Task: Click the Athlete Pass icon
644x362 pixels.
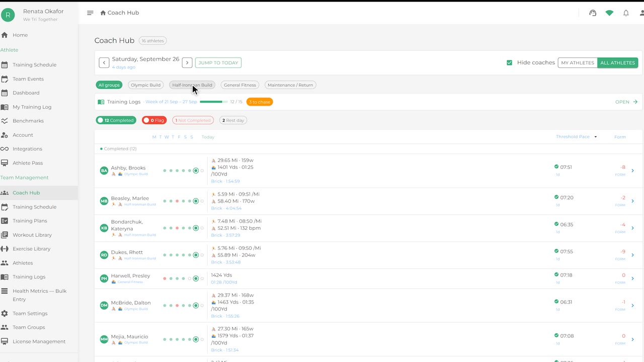Action: (5, 163)
